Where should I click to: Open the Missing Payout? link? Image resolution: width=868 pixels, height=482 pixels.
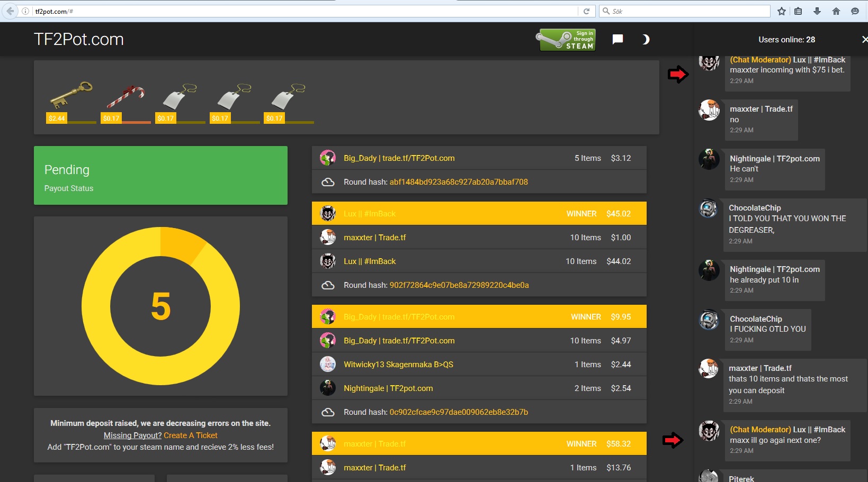point(132,435)
